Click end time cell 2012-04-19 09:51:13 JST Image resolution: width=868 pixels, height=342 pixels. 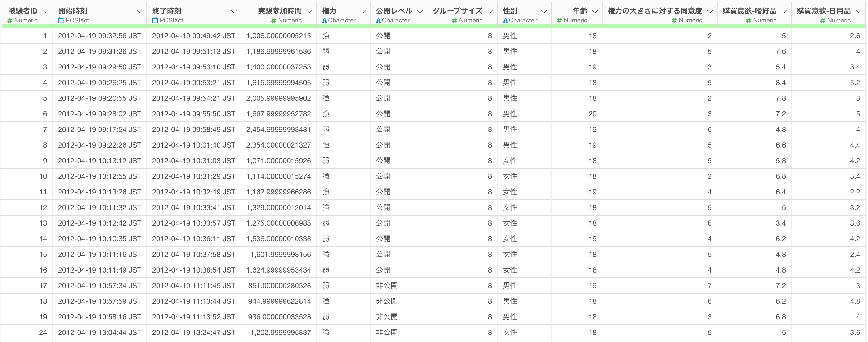(193, 51)
